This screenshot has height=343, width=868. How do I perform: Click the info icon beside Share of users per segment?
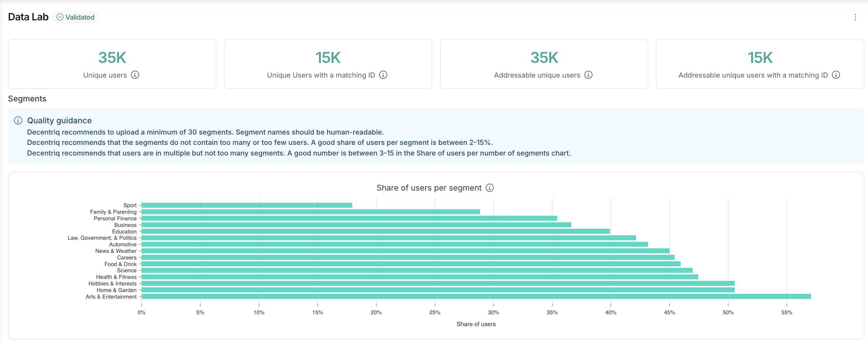coord(490,188)
